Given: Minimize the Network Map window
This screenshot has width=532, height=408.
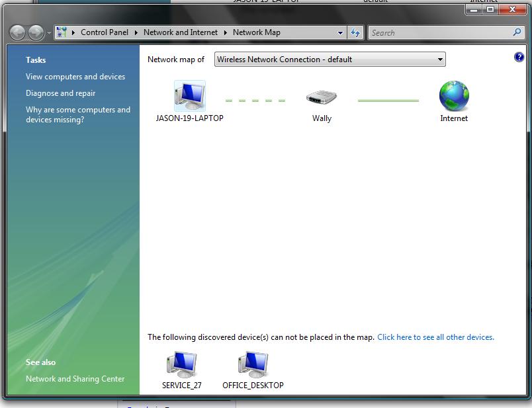Looking at the screenshot, I should pos(474,9).
